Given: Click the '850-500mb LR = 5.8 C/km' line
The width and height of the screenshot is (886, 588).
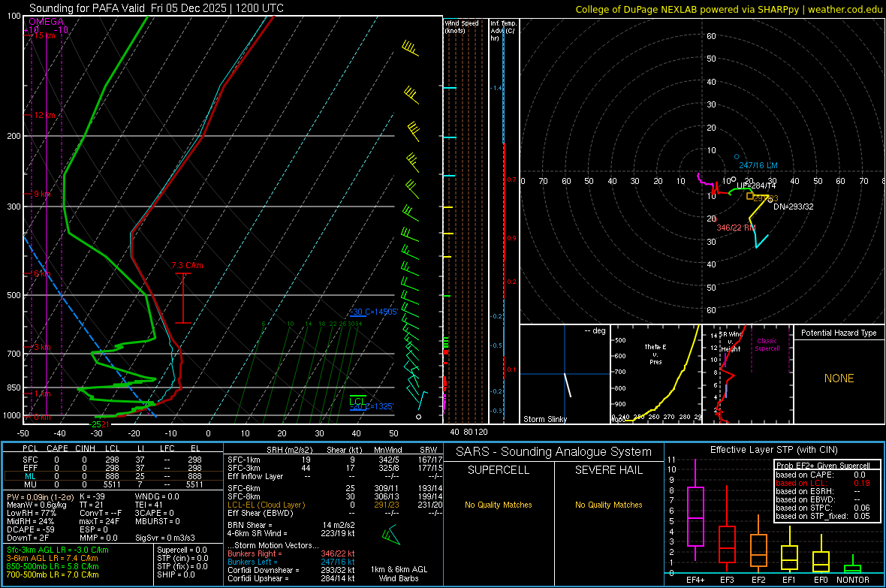Looking at the screenshot, I should tap(53, 566).
